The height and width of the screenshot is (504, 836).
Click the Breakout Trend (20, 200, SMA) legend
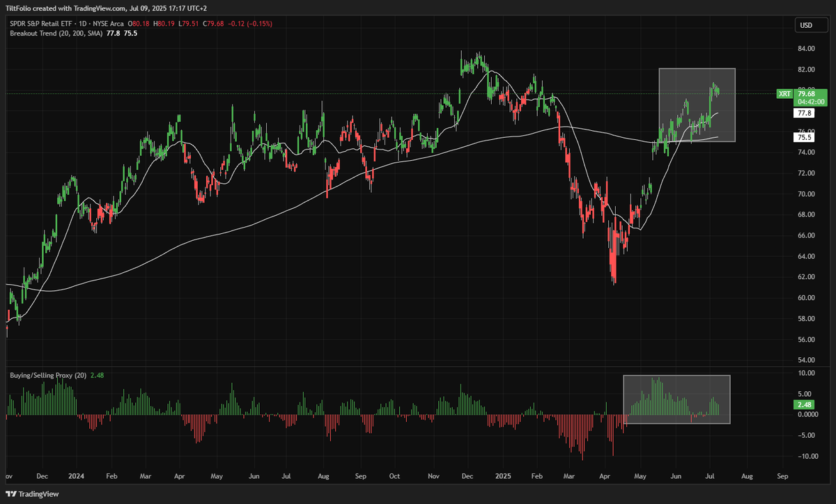pos(56,33)
